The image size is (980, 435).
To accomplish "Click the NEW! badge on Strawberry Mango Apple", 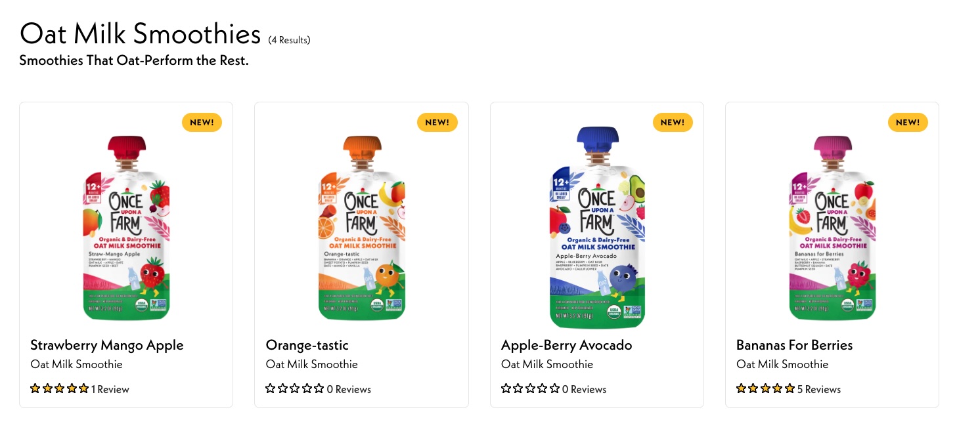I will tap(202, 122).
